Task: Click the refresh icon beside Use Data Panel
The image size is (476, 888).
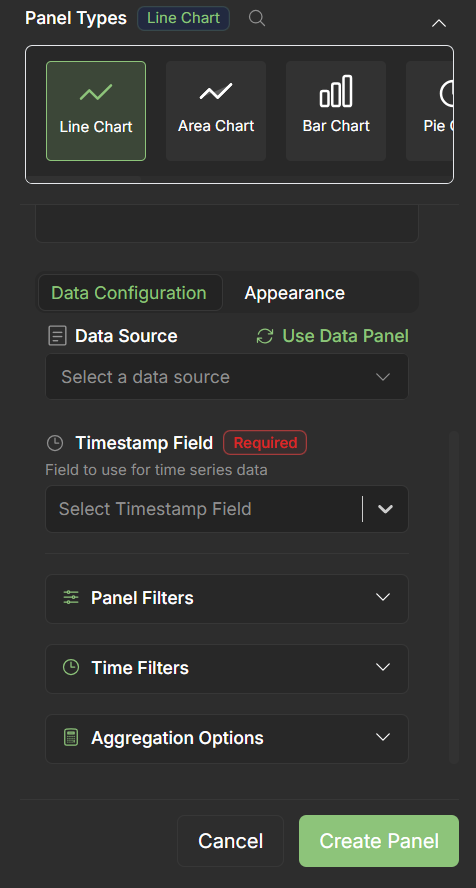Action: pos(264,336)
